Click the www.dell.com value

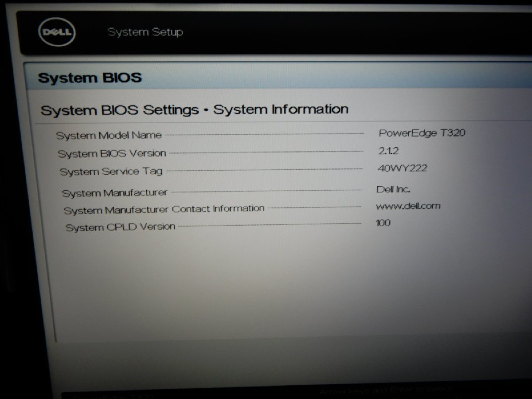[x=408, y=206]
